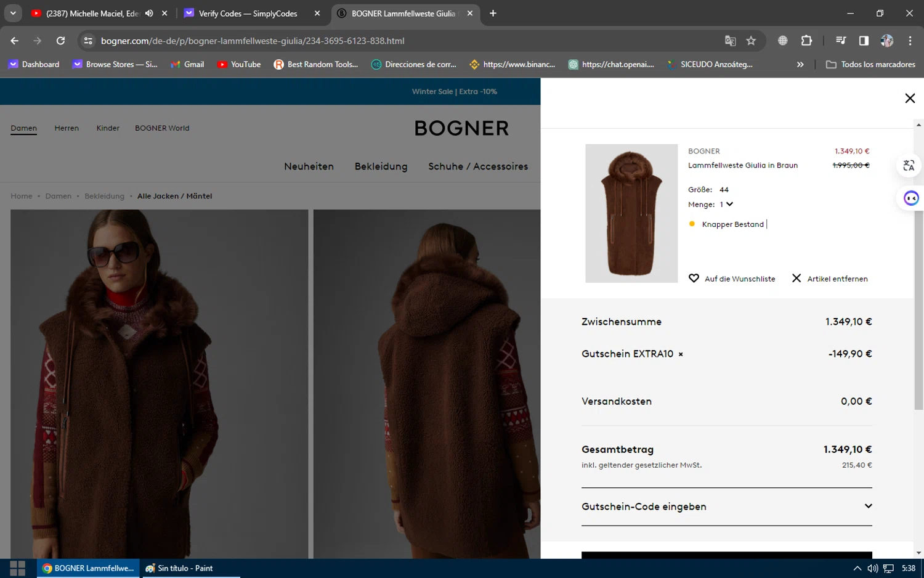Viewport: 924px width, 578px height.
Task: Open the Chrome extensions puzzle icon
Action: point(806,41)
